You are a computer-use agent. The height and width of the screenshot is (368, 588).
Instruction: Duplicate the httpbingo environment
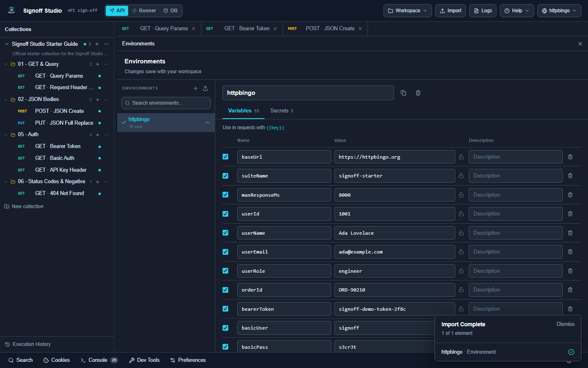click(x=403, y=93)
